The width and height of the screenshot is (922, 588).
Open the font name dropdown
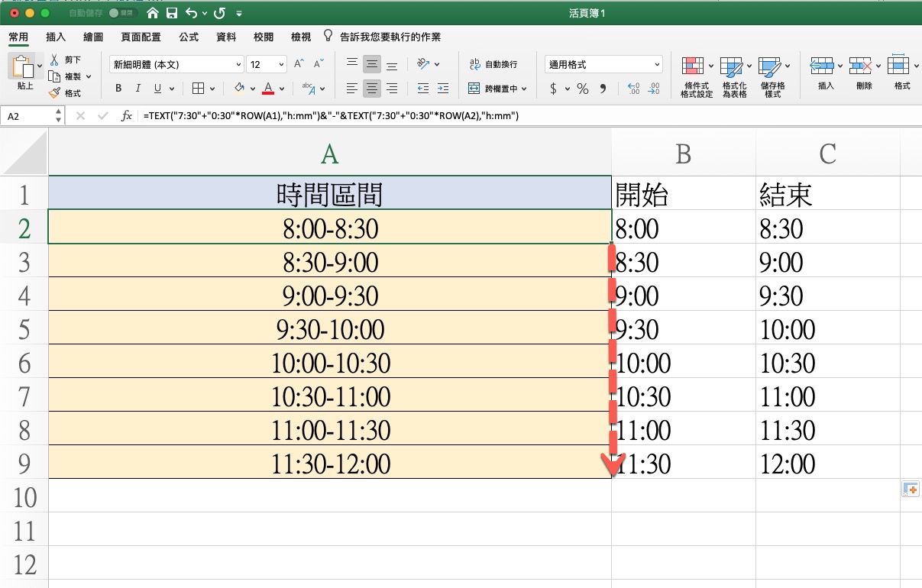point(237,65)
